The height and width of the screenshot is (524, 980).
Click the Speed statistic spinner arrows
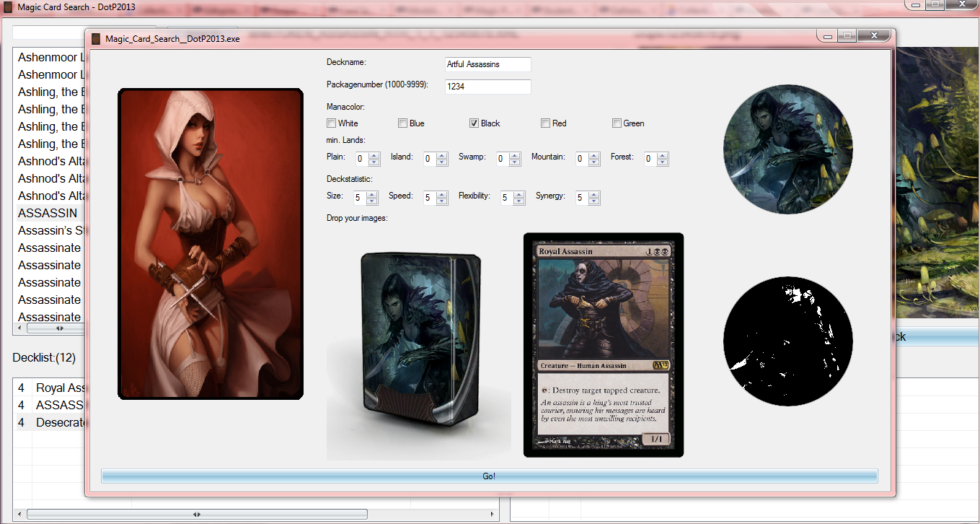click(x=443, y=198)
